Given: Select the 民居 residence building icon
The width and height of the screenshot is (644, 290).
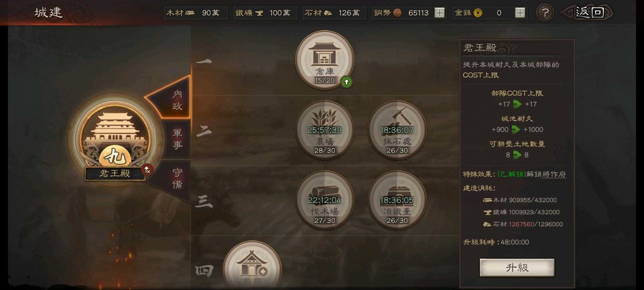Looking at the screenshot, I should [x=252, y=265].
